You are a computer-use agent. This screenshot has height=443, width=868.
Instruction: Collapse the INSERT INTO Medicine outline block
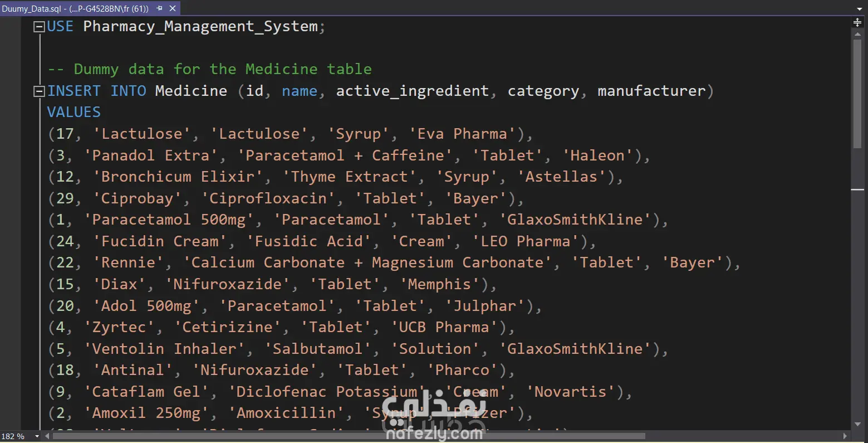click(39, 91)
